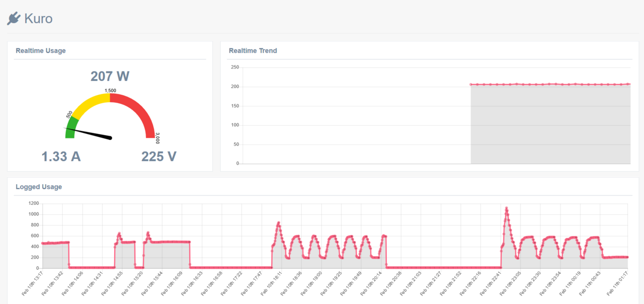Viewport: 644px width, 304px height.
Task: Click the last data point on Realtime Trend
Action: 629,84
